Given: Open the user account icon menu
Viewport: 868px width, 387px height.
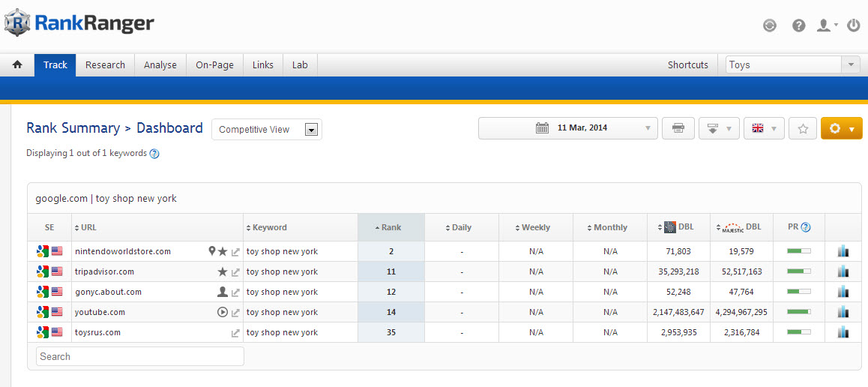Looking at the screenshot, I should [826, 25].
